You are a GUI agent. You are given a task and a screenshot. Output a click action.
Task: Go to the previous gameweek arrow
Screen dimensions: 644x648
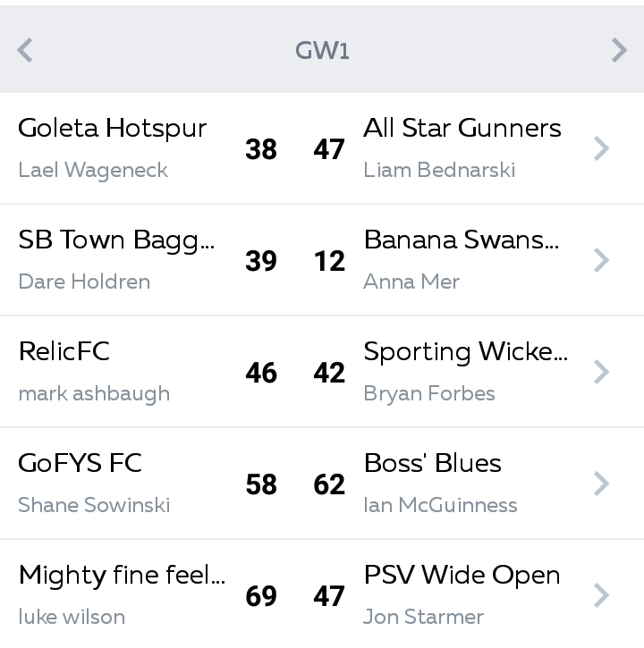pos(25,50)
